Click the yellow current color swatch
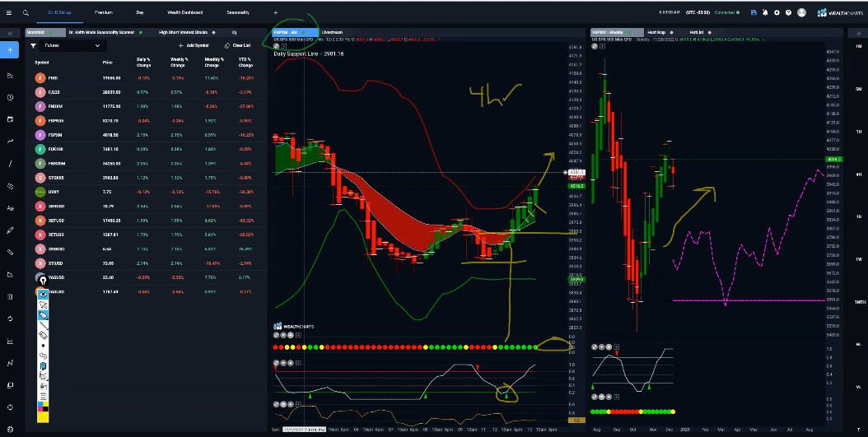 pyautogui.click(x=43, y=417)
